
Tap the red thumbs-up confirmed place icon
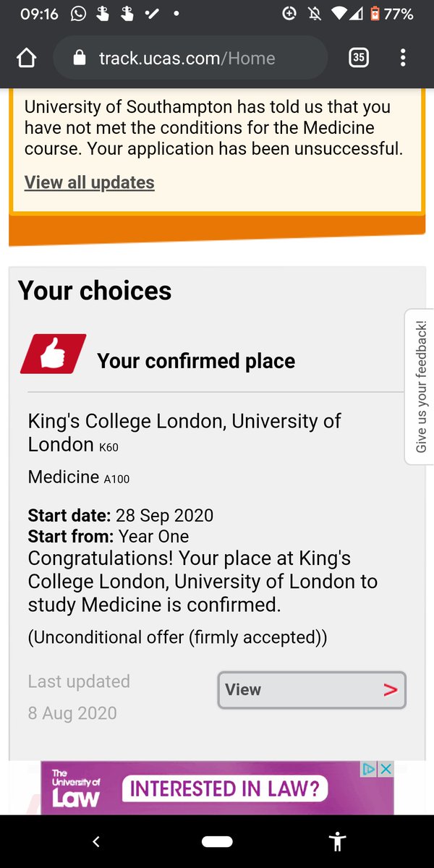pos(53,354)
